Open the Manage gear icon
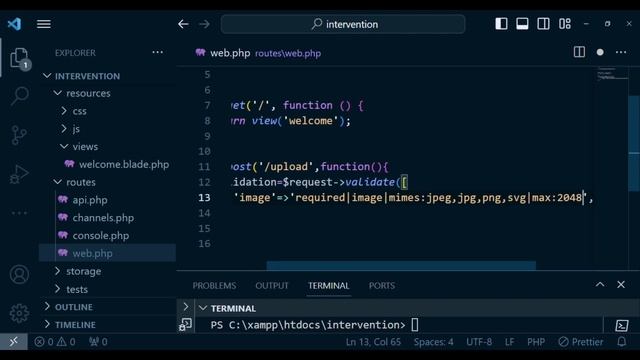 (19, 313)
